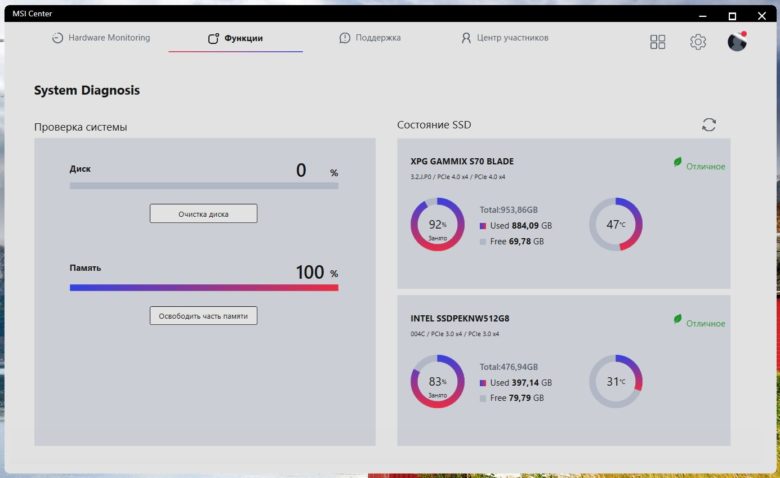
Task: Click the Total:476,94GB text
Action: tap(508, 367)
